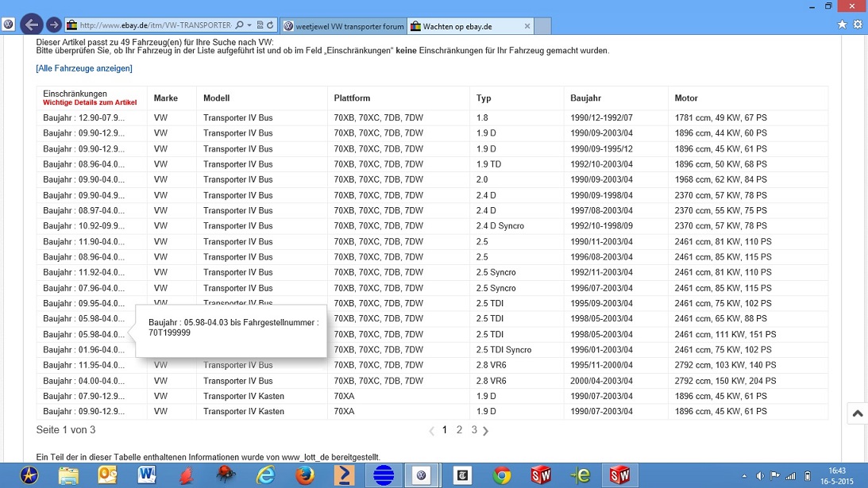Click the Plattform column header
Viewport: 868px width, 488px height.
click(352, 98)
